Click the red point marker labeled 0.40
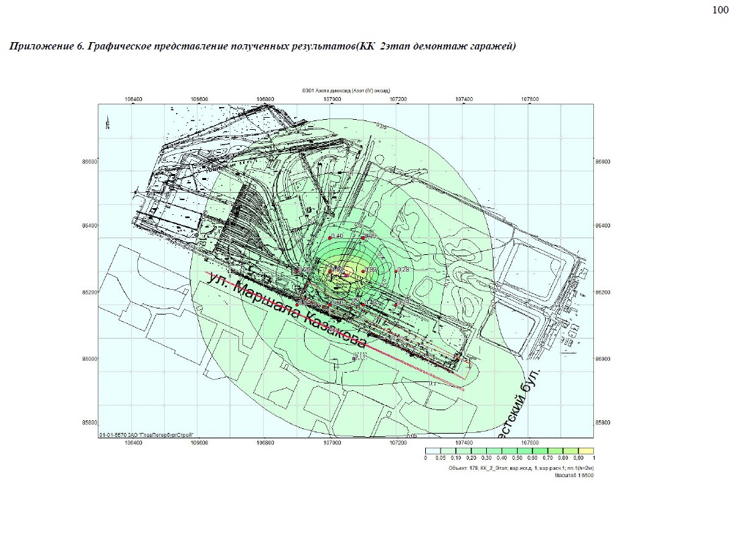The height and width of the screenshot is (534, 756). (x=330, y=238)
